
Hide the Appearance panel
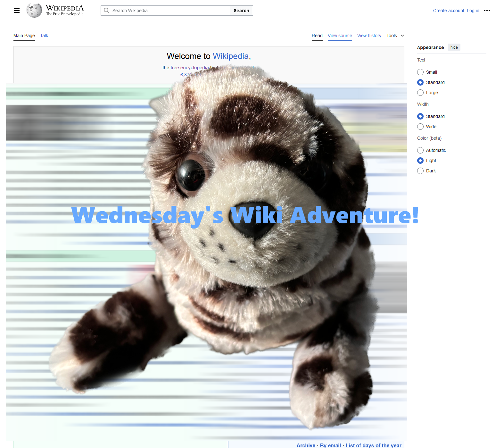454,47
